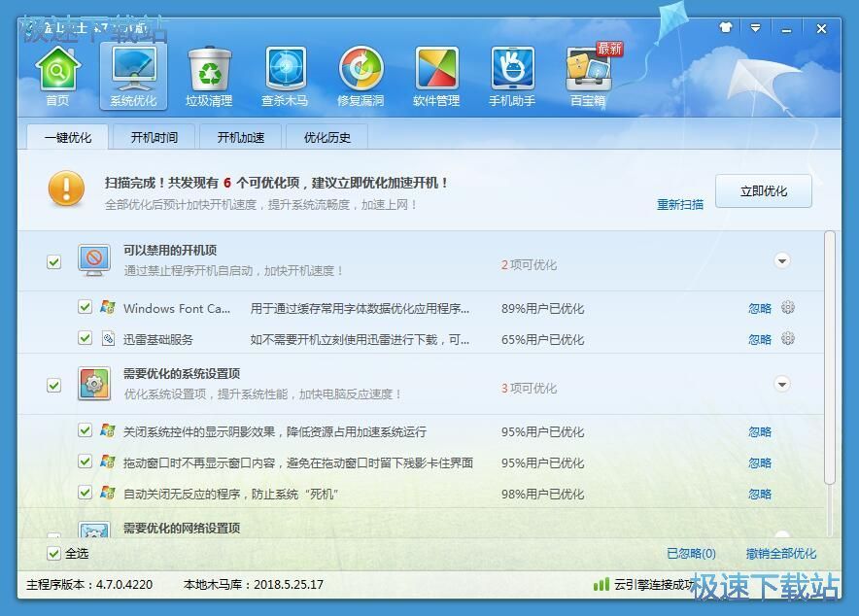Click the vertical scrollbar of the optimization list
This screenshot has width=859, height=616.
tap(830, 358)
